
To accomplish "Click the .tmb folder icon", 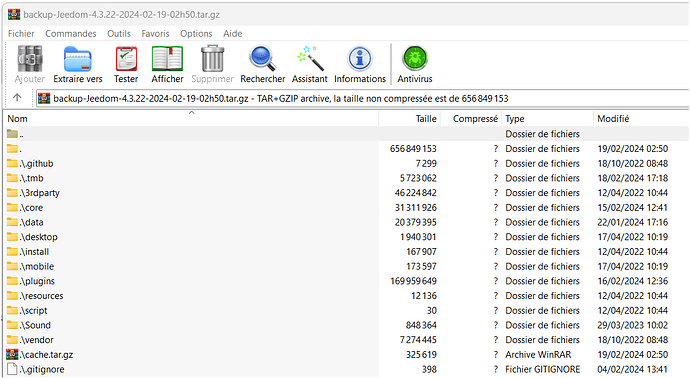I will coord(12,178).
